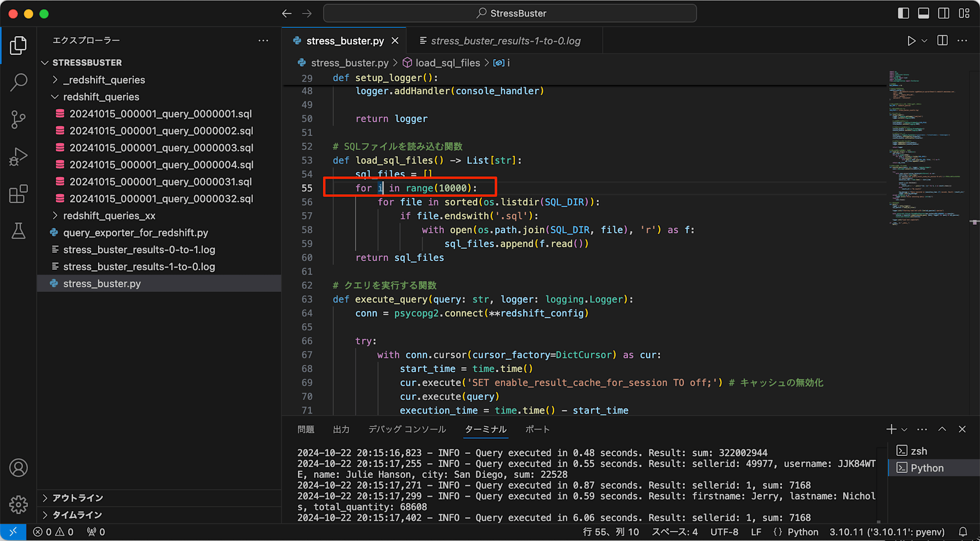Screen dimensions: 980x541
Task: Click the StressBuster command center search box
Action: click(x=510, y=13)
